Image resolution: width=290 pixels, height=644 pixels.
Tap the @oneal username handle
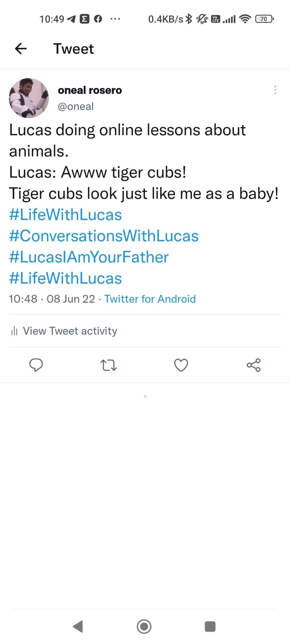[x=76, y=107]
